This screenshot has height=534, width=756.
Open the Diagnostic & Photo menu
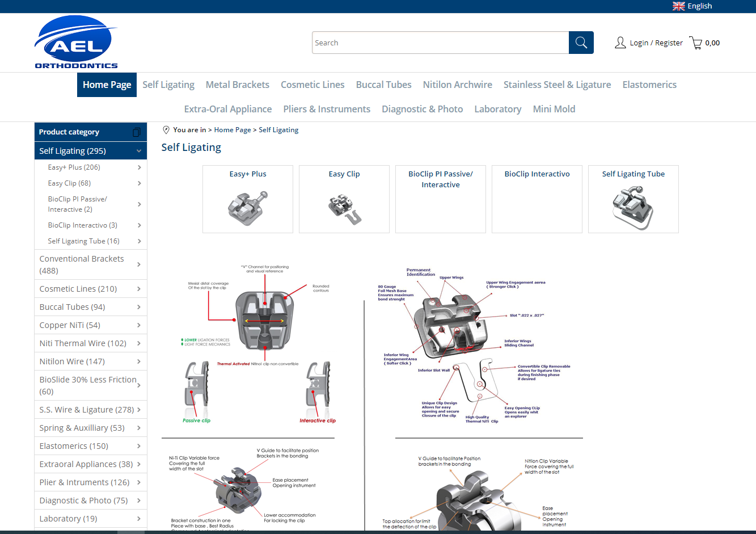tap(423, 109)
